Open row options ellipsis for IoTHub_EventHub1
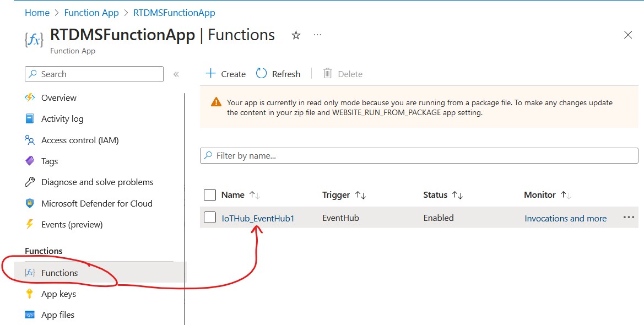Screen dimensions: 644x325 (x=629, y=218)
